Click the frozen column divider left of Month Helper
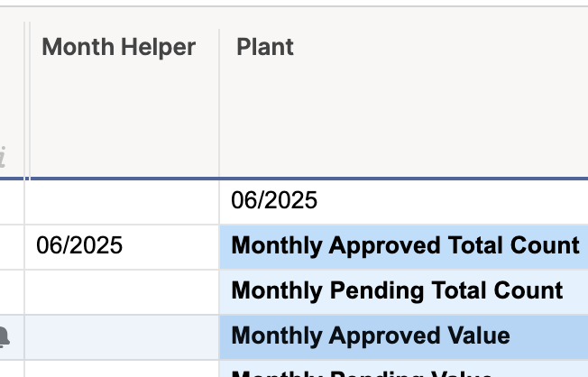This screenshot has width=588, height=377. point(27,101)
